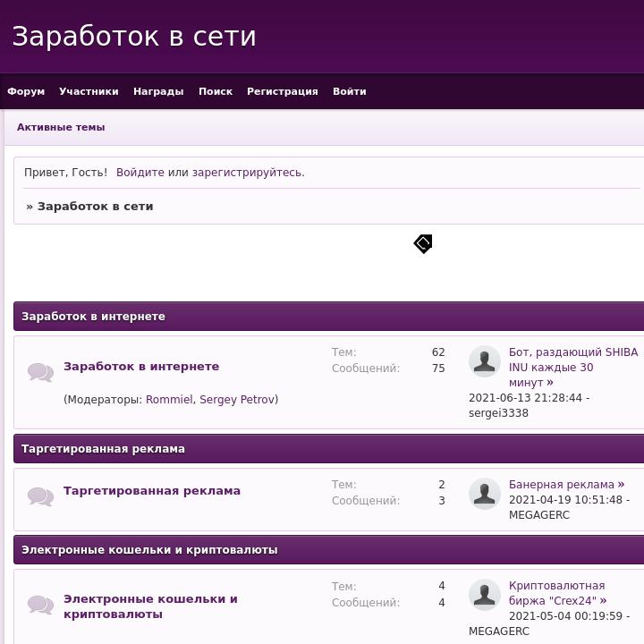
Task: Open the Форум menu item
Action: tap(26, 91)
